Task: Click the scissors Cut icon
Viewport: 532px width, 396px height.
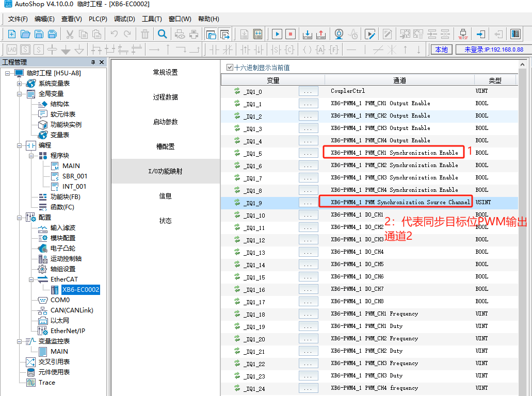Action: 70,34
